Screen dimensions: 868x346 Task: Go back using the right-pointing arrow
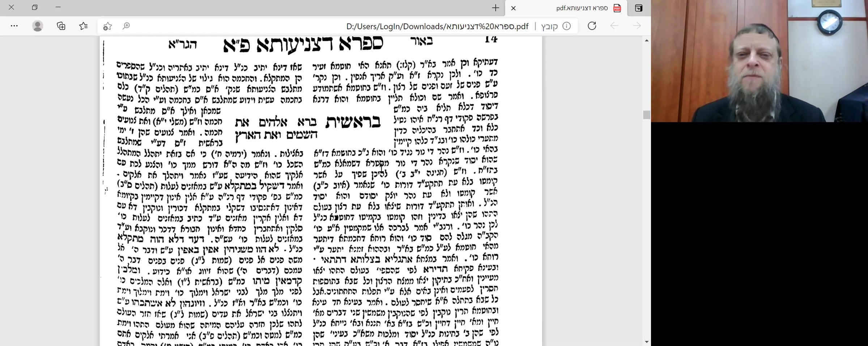tap(637, 26)
